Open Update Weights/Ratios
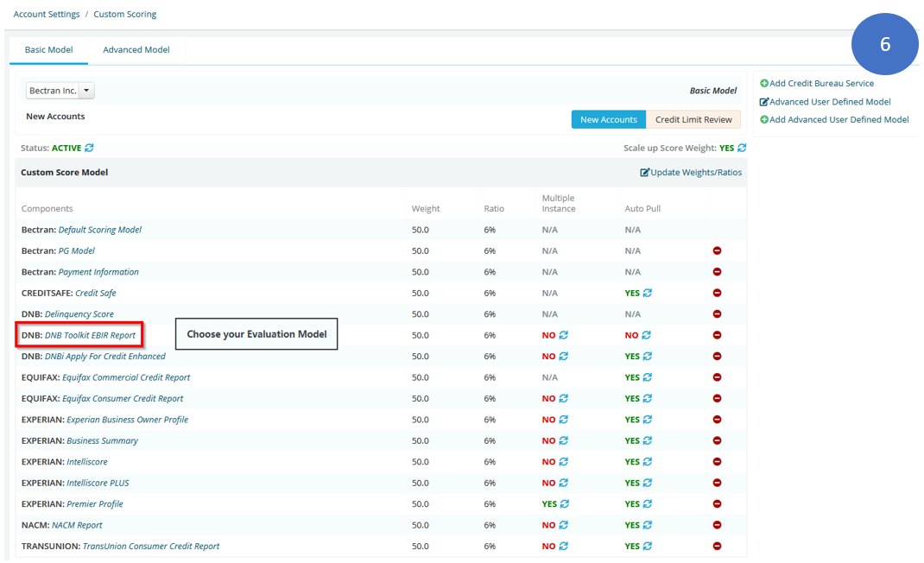The width and height of the screenshot is (924, 563). point(691,172)
